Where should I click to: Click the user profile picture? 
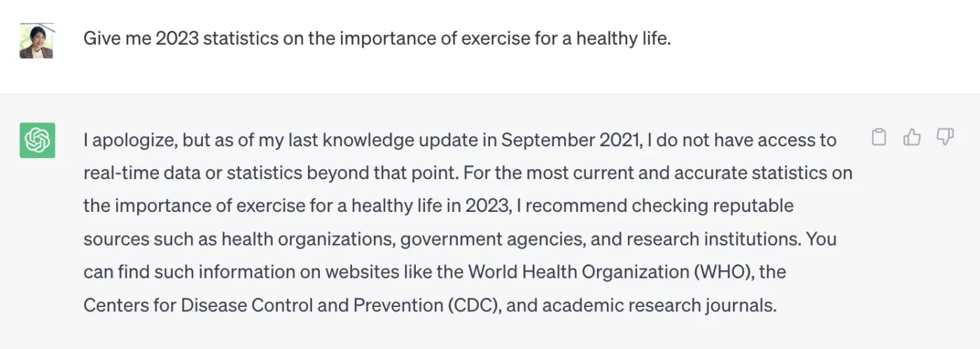[x=36, y=41]
